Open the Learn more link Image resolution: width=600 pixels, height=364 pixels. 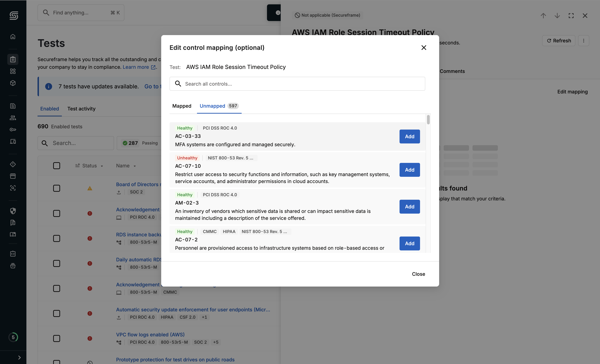click(139, 67)
